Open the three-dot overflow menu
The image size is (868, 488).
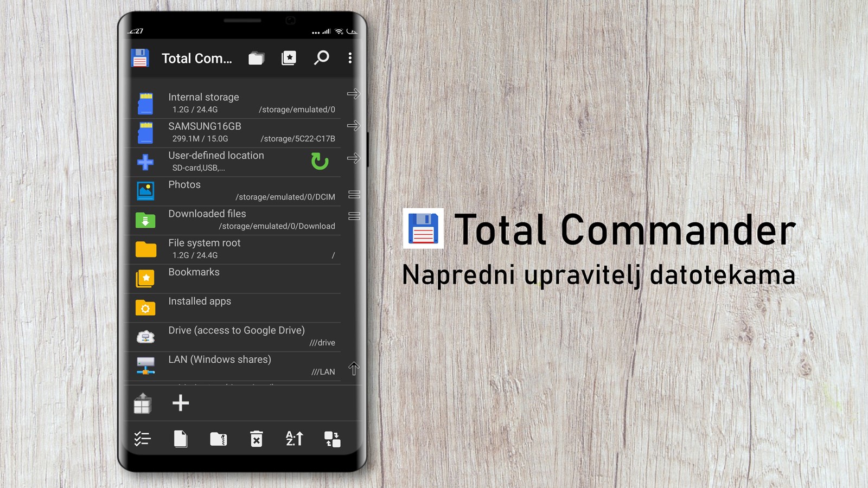(350, 58)
